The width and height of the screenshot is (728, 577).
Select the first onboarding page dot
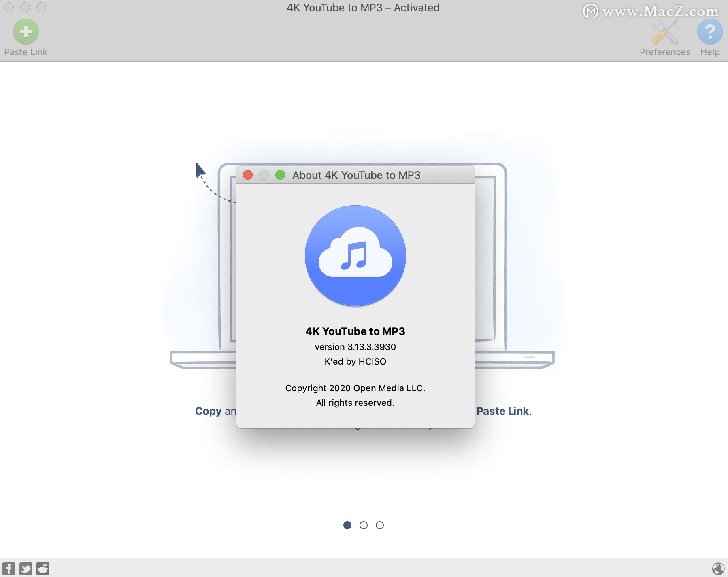[347, 525]
